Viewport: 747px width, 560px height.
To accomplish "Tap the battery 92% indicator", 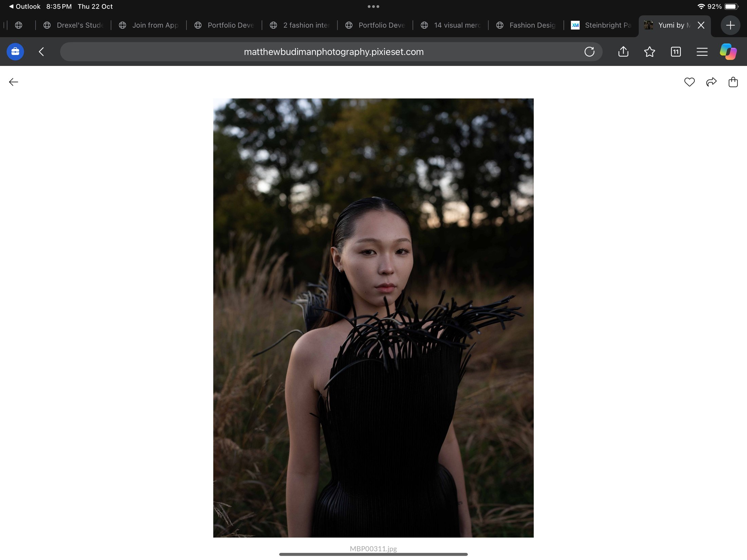I will [x=723, y=6].
